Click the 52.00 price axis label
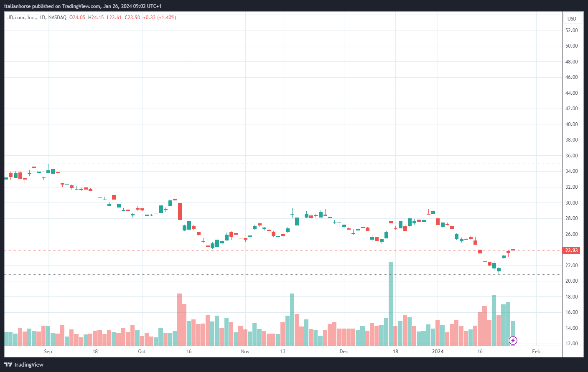This screenshot has width=588, height=372. tap(571, 30)
